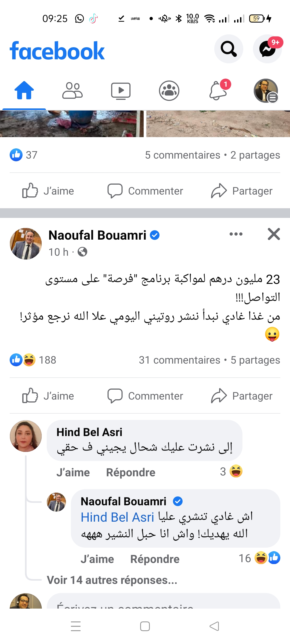Viewport: 290px width, 644px height.
Task: View the 31 comments on the post
Action: (x=179, y=360)
